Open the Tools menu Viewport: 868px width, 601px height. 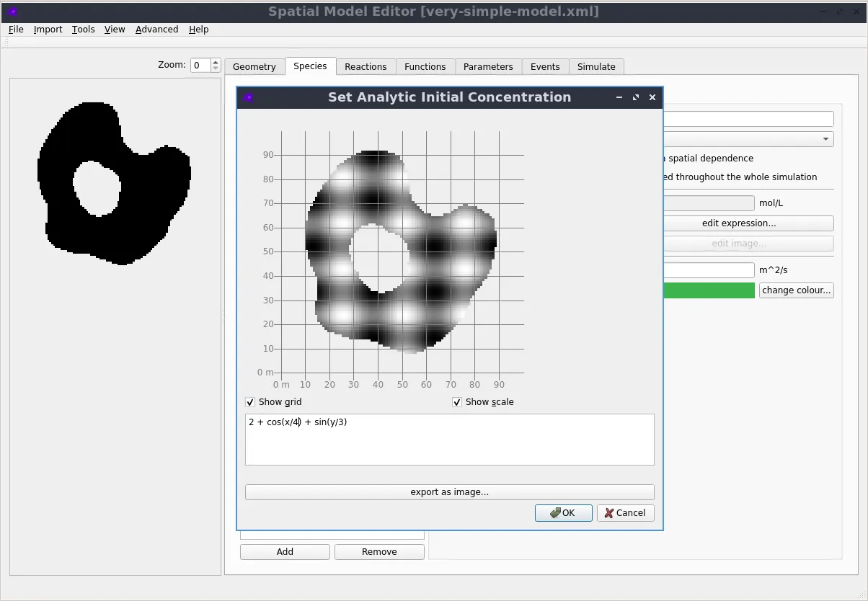click(84, 30)
